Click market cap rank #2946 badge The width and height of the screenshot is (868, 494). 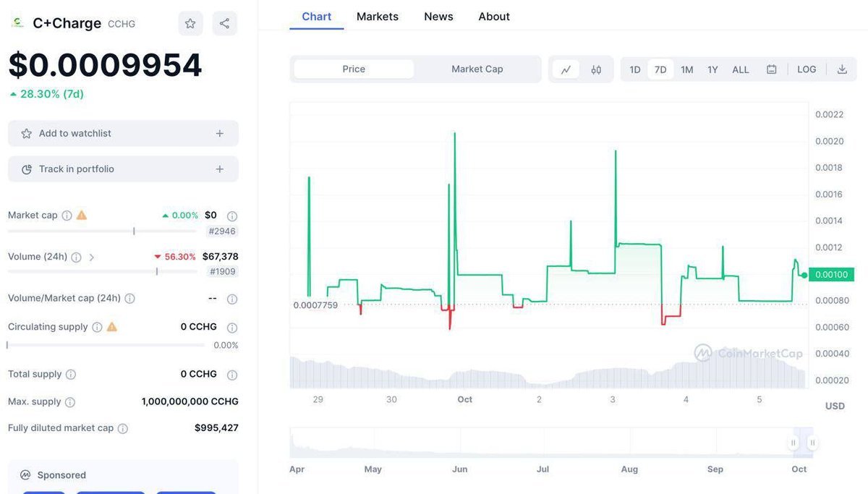pos(223,231)
